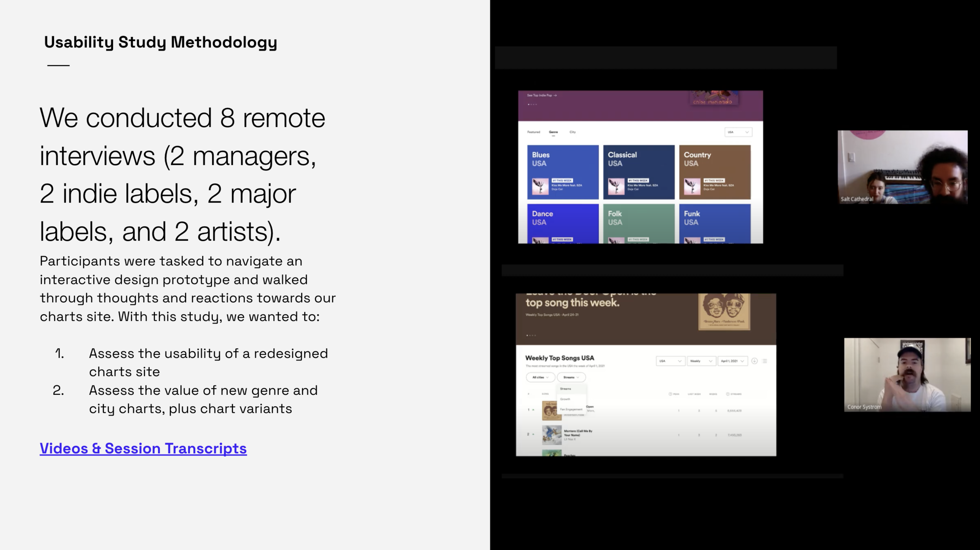The height and width of the screenshot is (550, 980).
Task: Select the Genre tab
Action: tap(553, 132)
